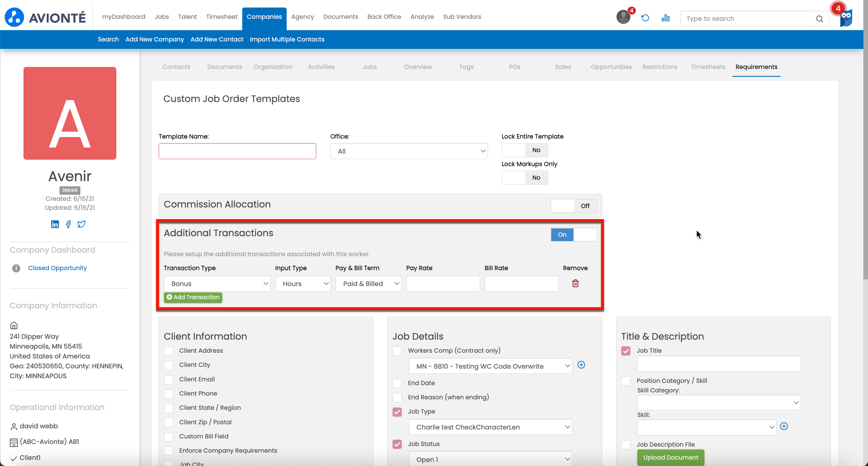Image resolution: width=868 pixels, height=466 pixels.
Task: Open the Office dropdown
Action: 409,151
